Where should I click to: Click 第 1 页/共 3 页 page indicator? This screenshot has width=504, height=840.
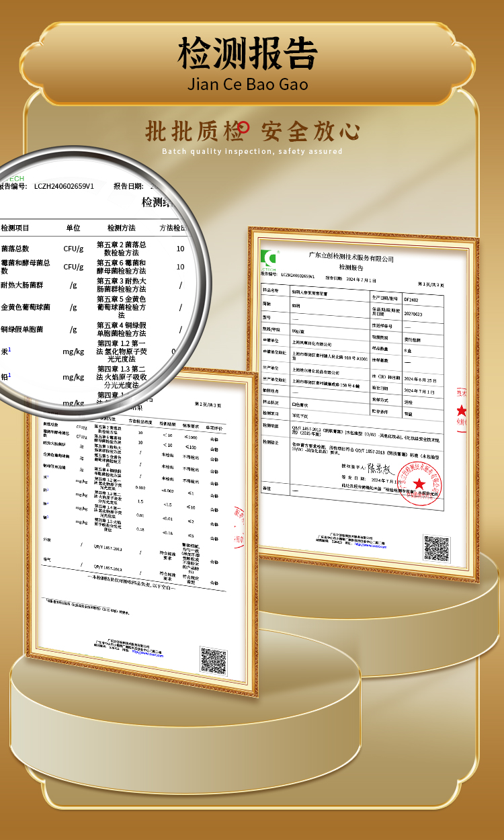pos(431,285)
